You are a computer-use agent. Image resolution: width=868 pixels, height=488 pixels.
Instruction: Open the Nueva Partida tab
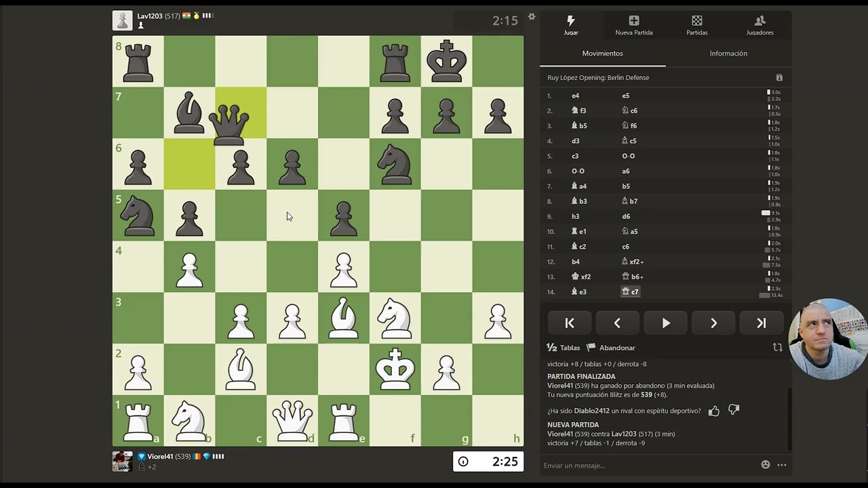pyautogui.click(x=633, y=25)
